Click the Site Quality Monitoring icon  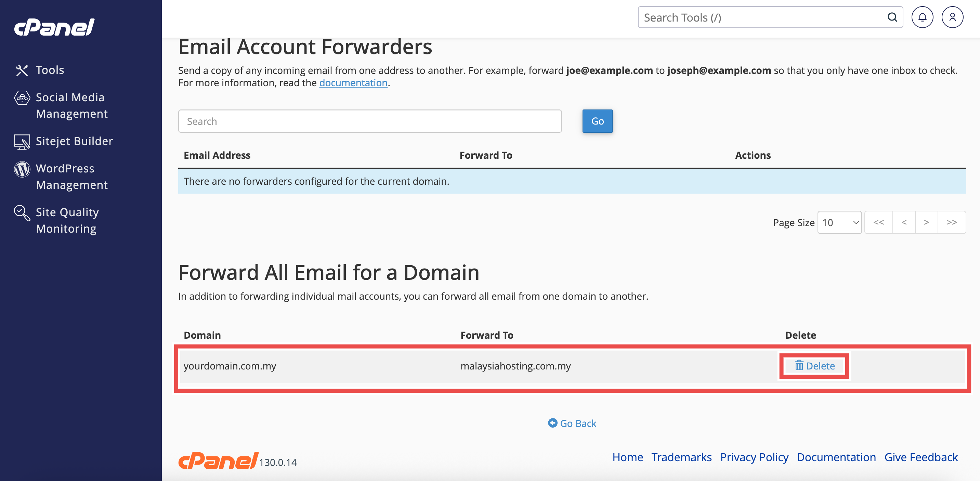pyautogui.click(x=22, y=213)
